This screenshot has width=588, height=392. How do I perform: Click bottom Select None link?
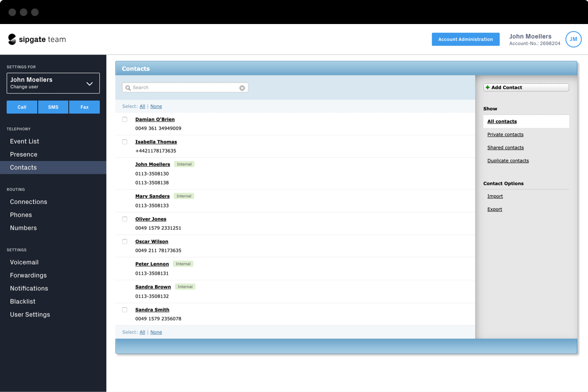(x=156, y=332)
